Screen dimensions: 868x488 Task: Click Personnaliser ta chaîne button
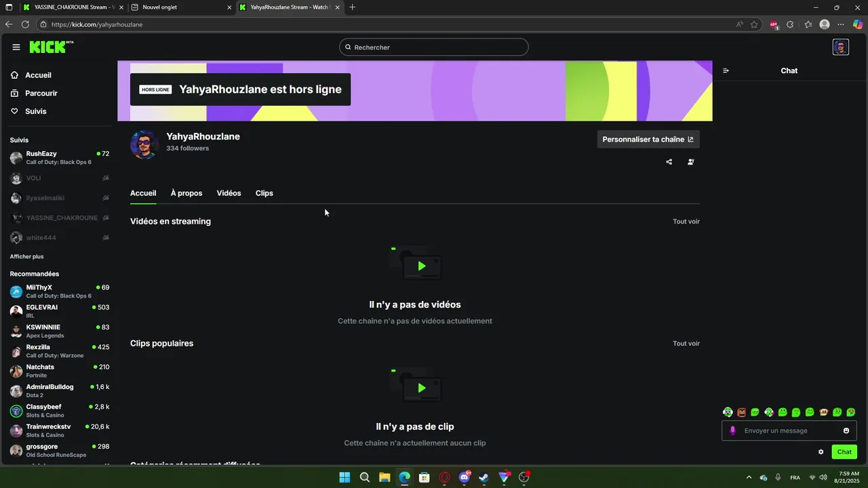[x=648, y=140]
